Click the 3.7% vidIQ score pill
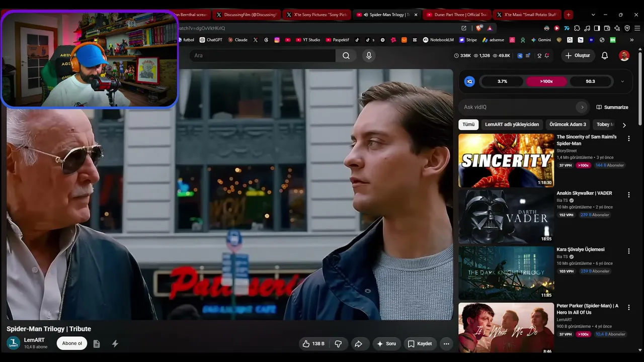This screenshot has width=644, height=362. pyautogui.click(x=502, y=81)
